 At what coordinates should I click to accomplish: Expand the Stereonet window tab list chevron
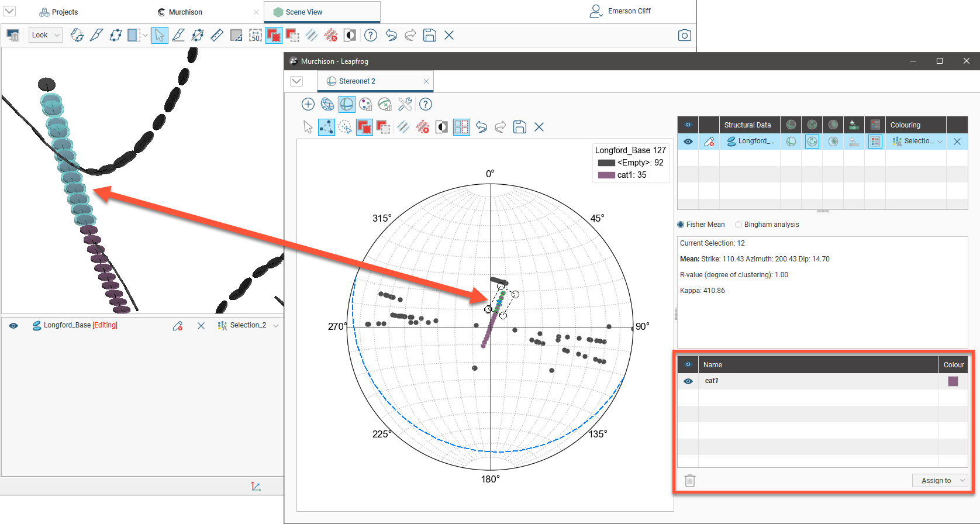tap(296, 81)
